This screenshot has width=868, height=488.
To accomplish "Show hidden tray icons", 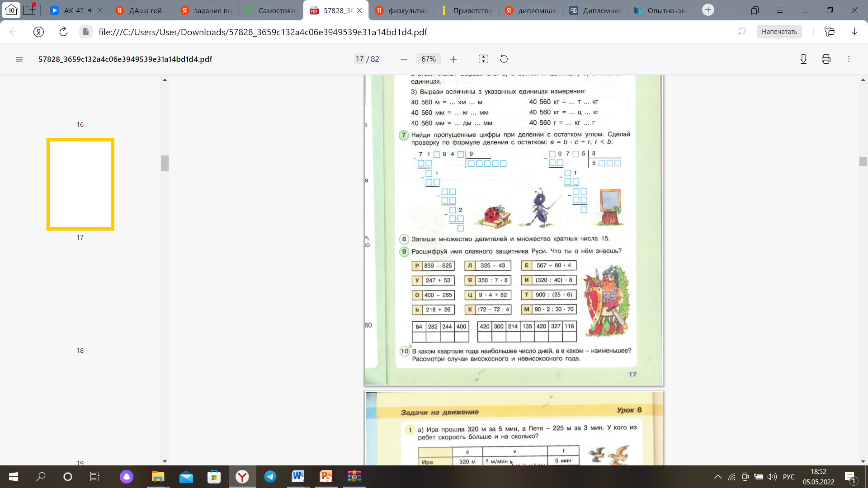I will (718, 477).
